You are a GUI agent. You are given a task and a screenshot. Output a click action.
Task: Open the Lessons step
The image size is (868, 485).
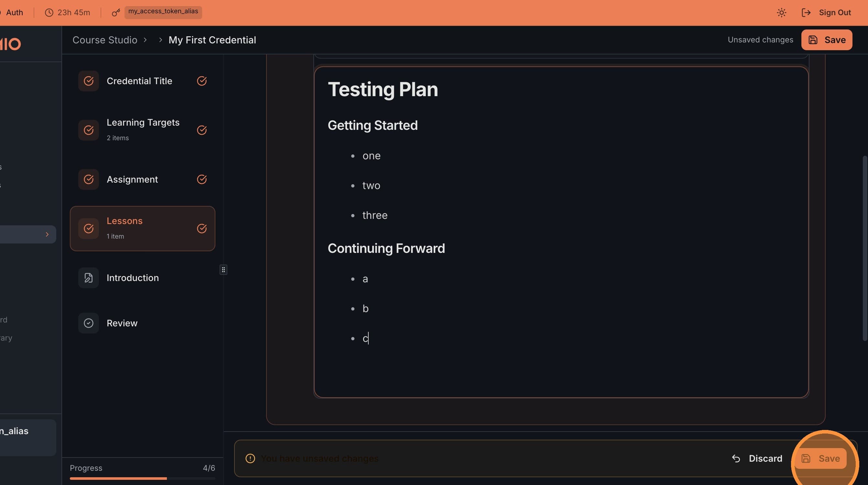[142, 228]
